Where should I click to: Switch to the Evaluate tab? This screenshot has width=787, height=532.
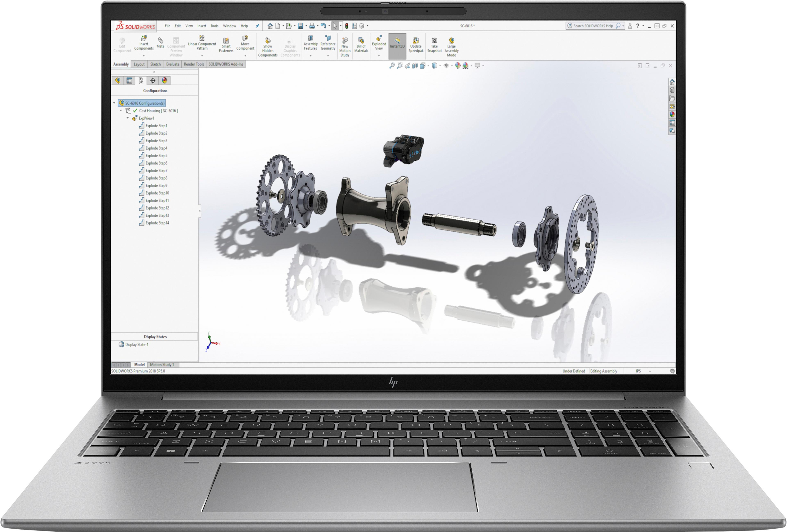(x=173, y=64)
